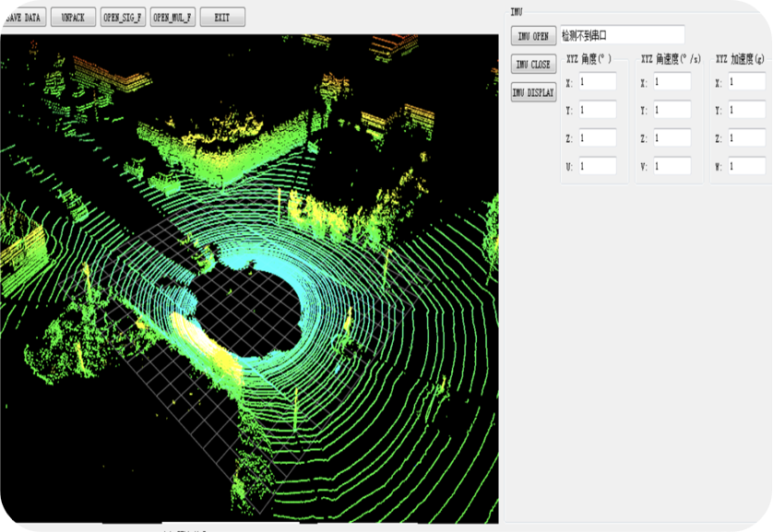Focus the Y field under XYZ 加速度
Screen dimensions: 773x532
point(747,110)
